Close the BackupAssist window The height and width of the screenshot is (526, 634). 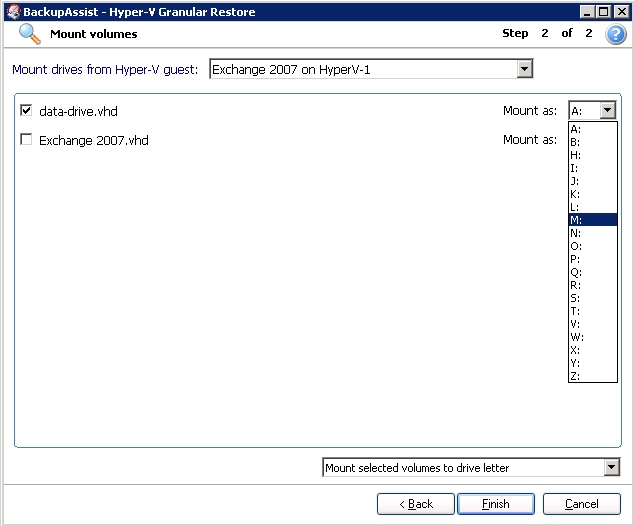[621, 12]
